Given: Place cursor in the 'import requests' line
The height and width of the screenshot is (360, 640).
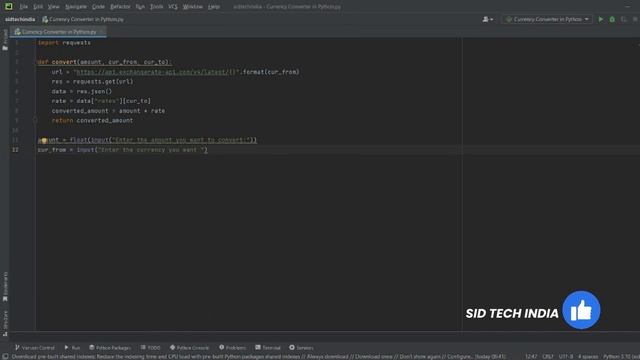Looking at the screenshot, I should (64, 42).
